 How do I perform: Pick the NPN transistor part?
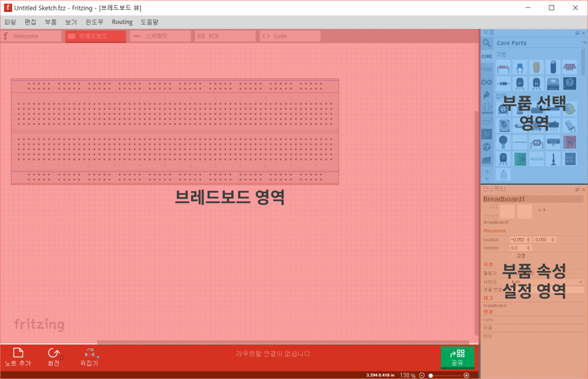coord(537,83)
